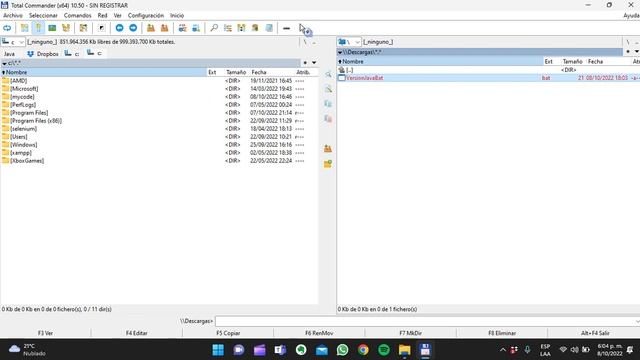The height and width of the screenshot is (360, 640).
Task: Open left panel directory history arrow
Action: pos(314,63)
